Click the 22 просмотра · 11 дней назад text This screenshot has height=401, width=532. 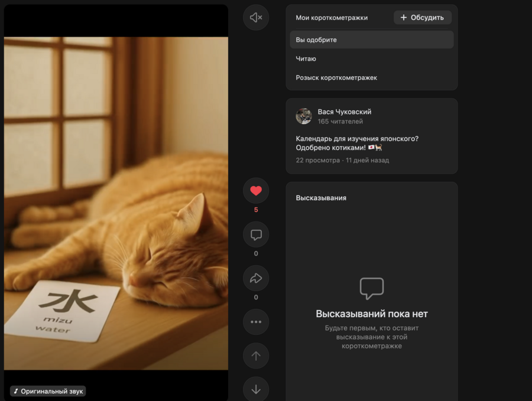click(342, 160)
